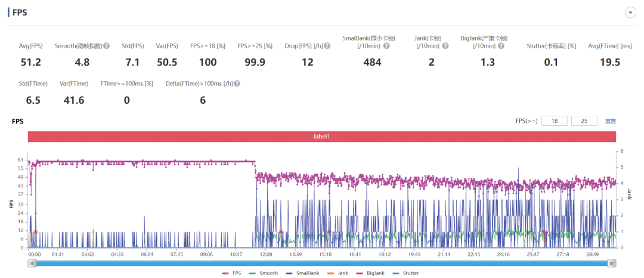Select the red label1 bar
The height and width of the screenshot is (278, 644).
pyautogui.click(x=321, y=137)
